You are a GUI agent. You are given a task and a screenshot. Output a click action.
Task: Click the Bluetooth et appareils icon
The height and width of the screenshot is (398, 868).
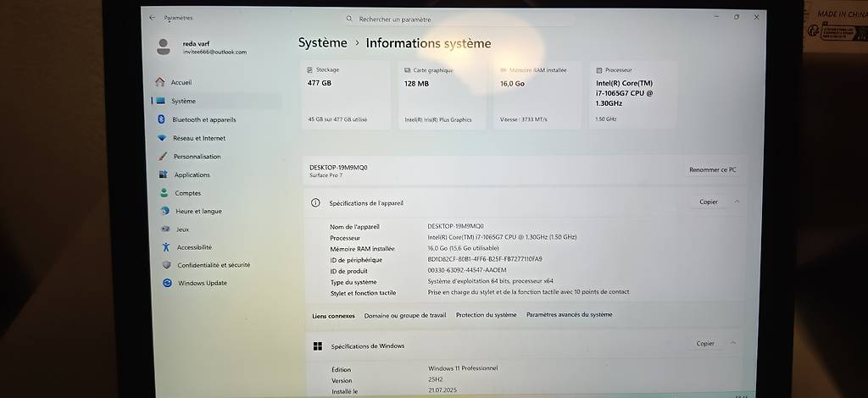(162, 119)
